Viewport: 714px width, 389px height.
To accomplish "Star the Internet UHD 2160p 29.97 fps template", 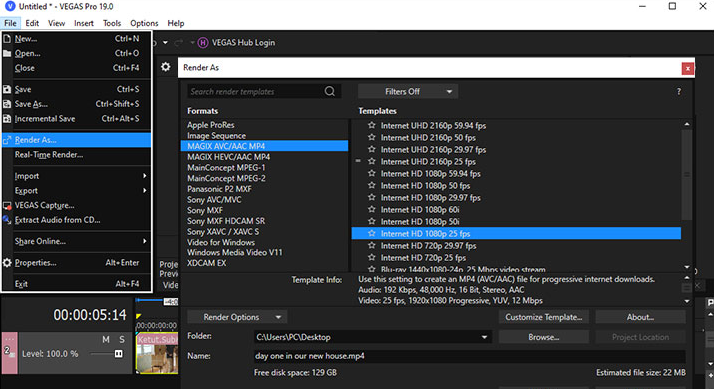I will tap(372, 149).
